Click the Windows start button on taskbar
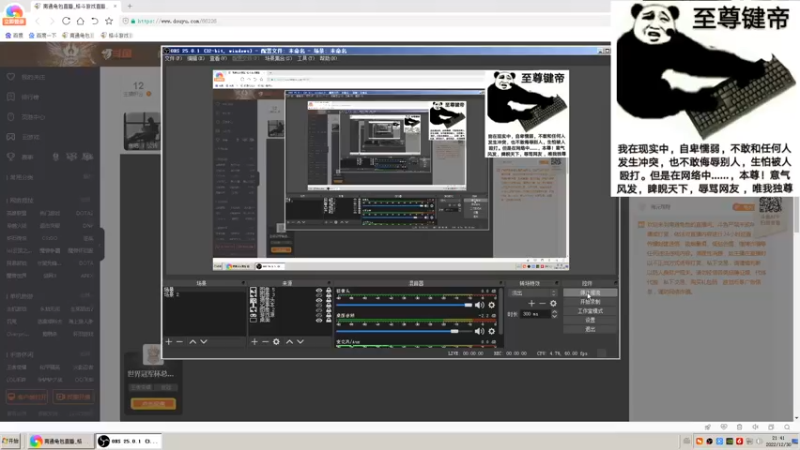Image resolution: width=800 pixels, height=450 pixels. point(11,441)
